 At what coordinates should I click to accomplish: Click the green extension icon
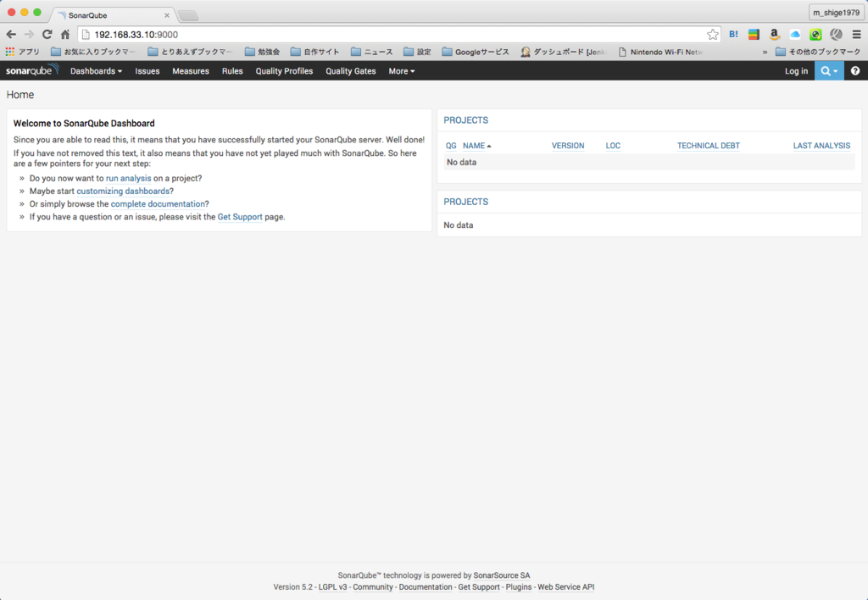(815, 34)
